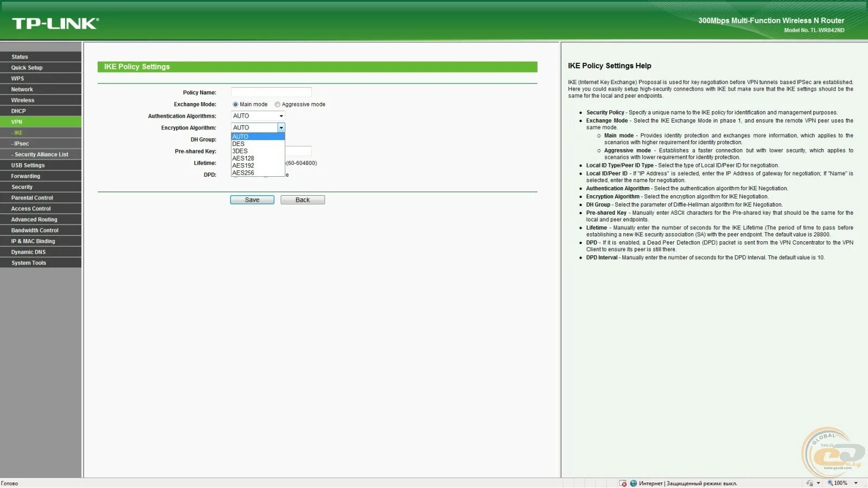Click the 'Encryption Algorithm:' label
Screen dimensions: 868x488
pos(189,128)
